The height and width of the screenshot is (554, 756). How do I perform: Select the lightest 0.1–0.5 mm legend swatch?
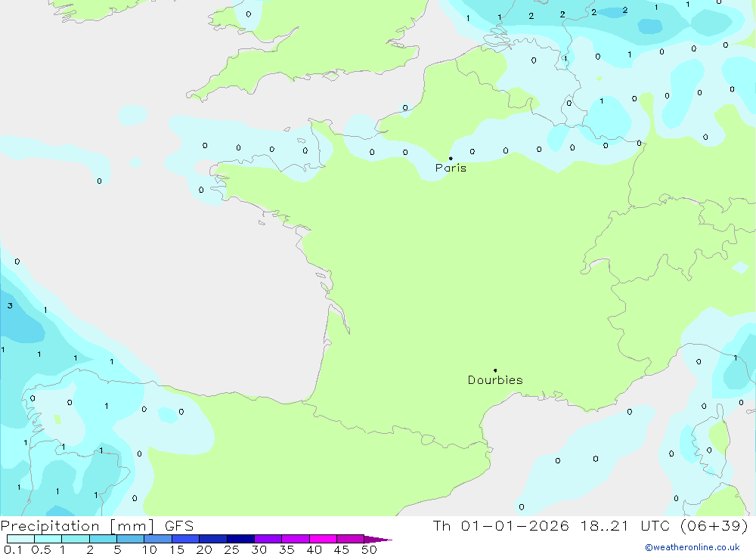(x=20, y=539)
